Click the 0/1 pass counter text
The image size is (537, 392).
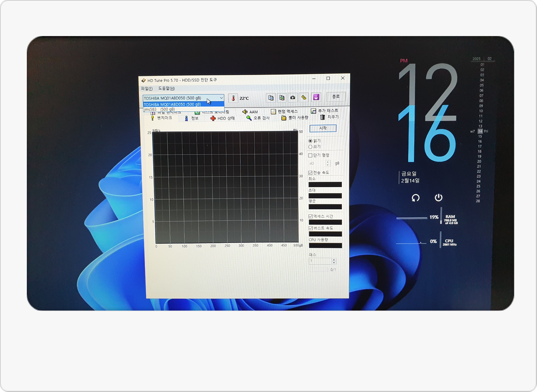click(333, 269)
